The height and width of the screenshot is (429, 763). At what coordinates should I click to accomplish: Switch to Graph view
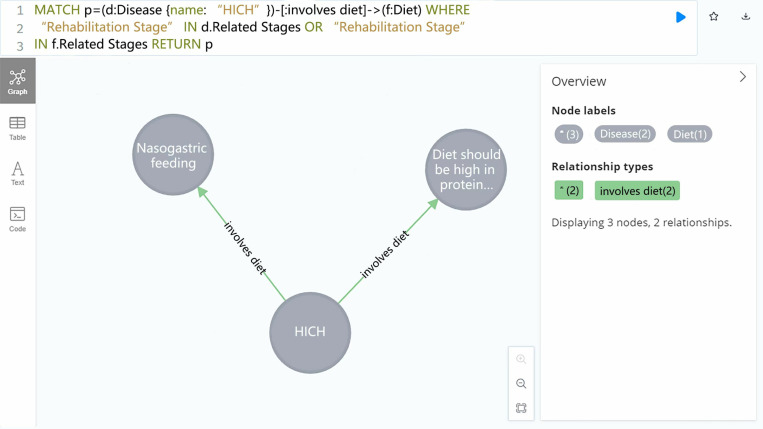tap(18, 81)
